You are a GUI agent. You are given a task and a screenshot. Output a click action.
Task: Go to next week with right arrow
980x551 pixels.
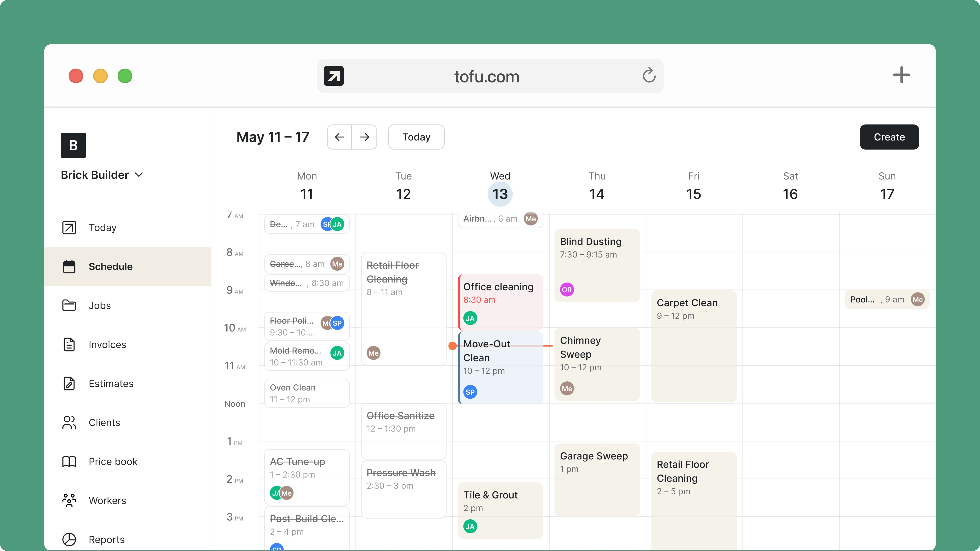pos(364,137)
